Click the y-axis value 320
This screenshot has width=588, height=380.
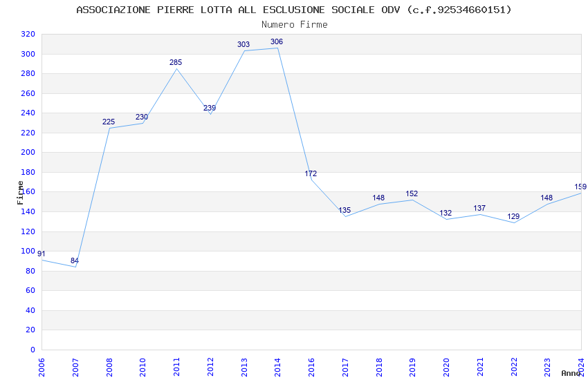[28, 34]
